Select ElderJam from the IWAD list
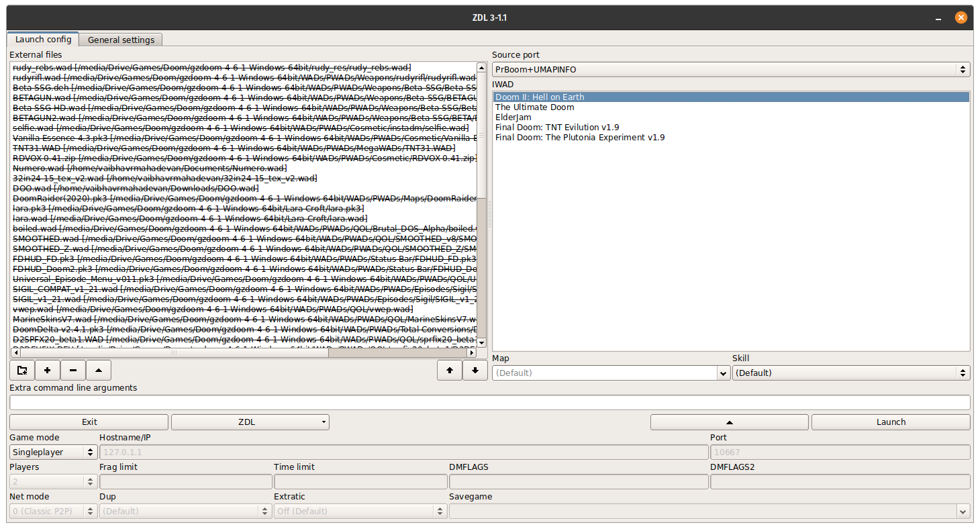980x529 pixels. tap(512, 117)
